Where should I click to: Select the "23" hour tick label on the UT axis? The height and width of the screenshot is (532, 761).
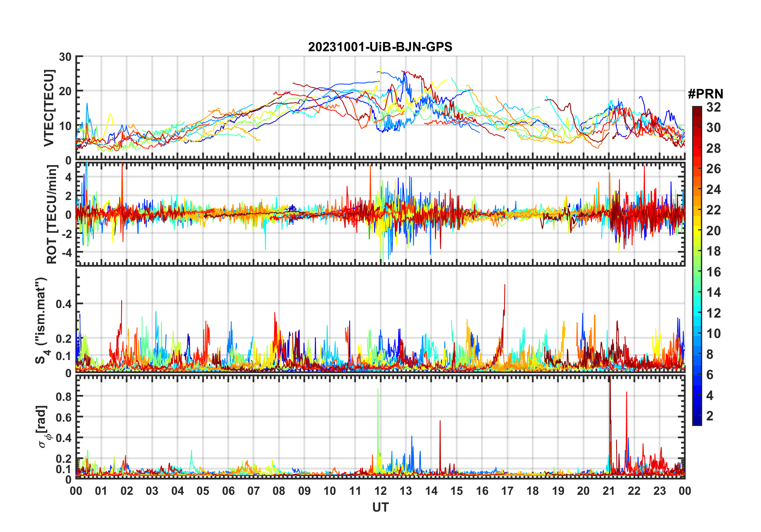(660, 491)
